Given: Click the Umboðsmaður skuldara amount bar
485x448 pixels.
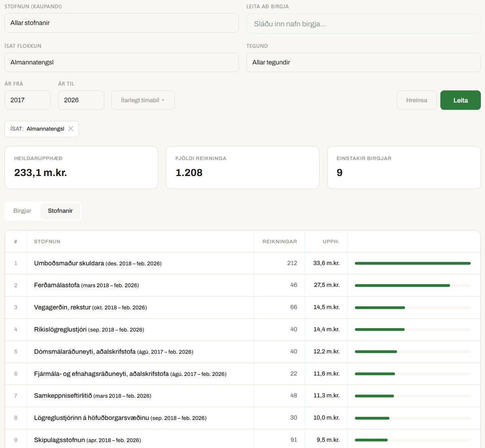Looking at the screenshot, I should tap(413, 263).
